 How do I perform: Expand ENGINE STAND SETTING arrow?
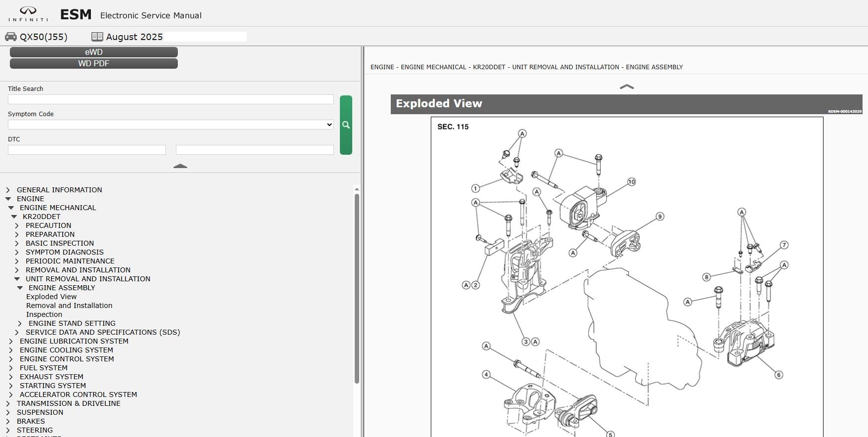pos(20,323)
